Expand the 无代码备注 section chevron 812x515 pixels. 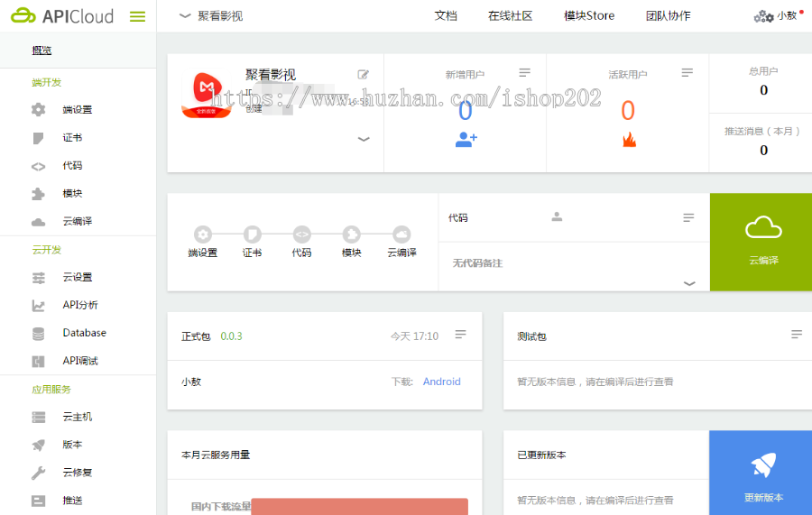689,283
